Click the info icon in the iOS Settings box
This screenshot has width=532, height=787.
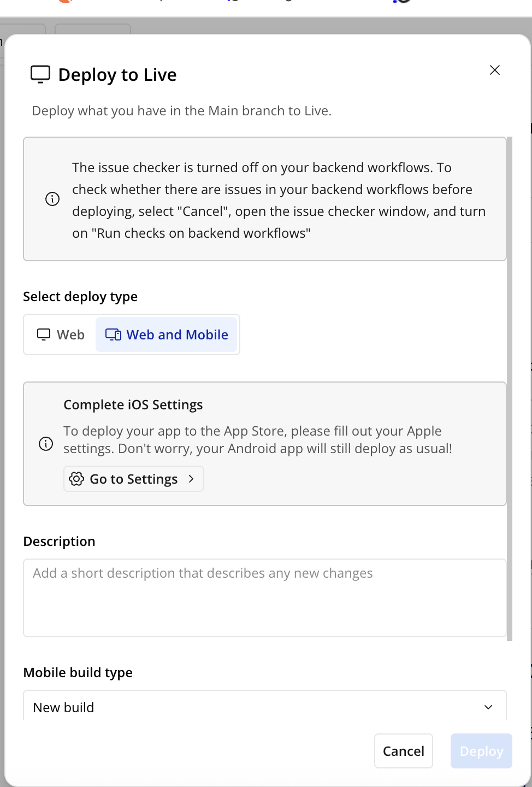coord(46,444)
